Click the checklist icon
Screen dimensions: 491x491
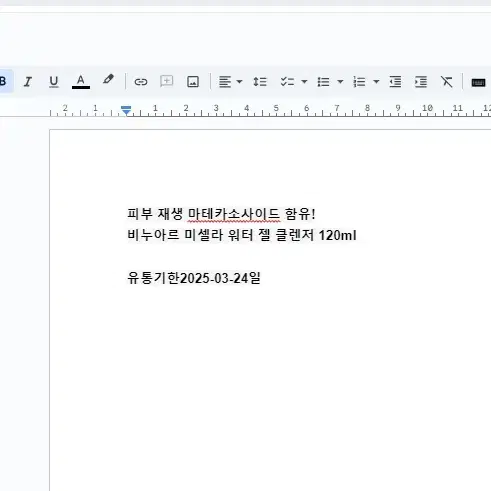[287, 82]
